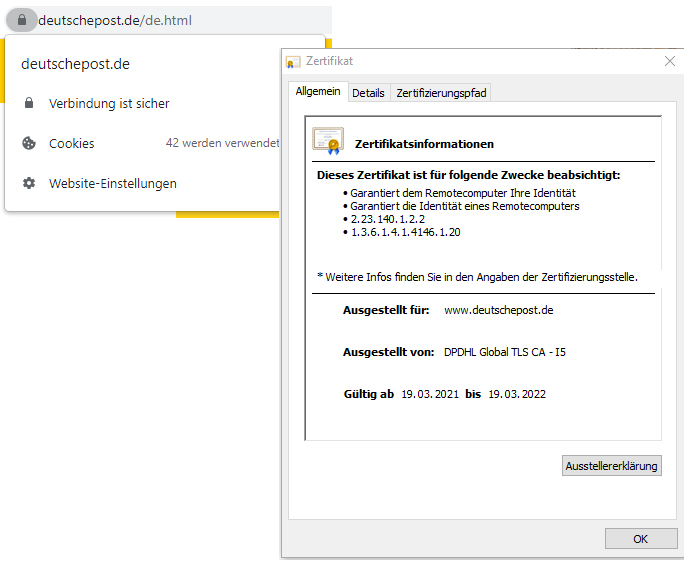Open Verbindung ist sicher entry
690x563 pixels.
(143, 103)
